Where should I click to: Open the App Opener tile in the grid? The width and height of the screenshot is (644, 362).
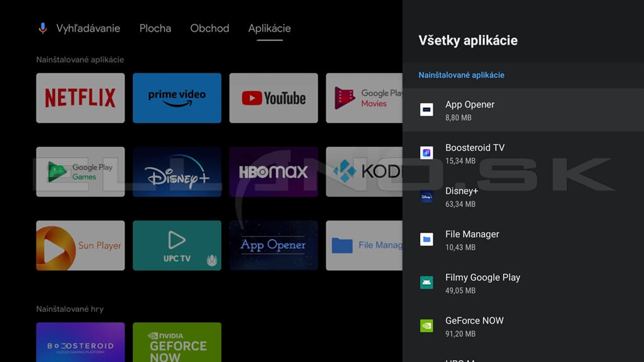(x=274, y=246)
